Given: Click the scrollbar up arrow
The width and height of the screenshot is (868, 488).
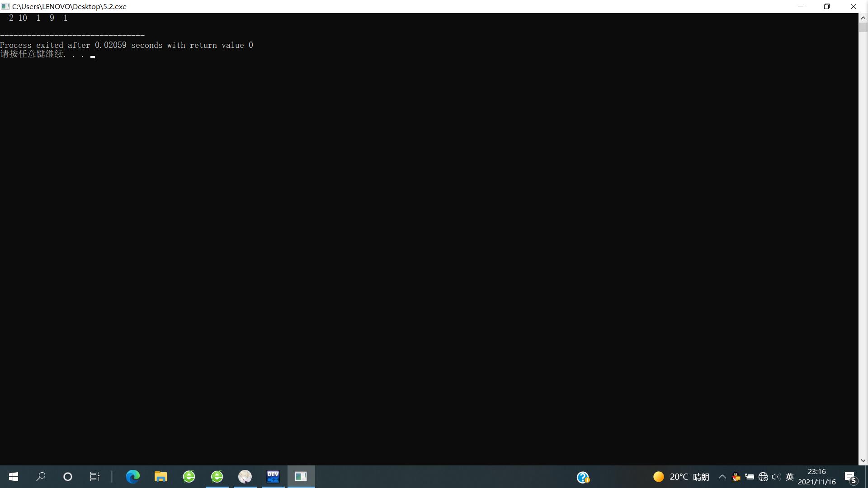Looking at the screenshot, I should pyautogui.click(x=863, y=18).
